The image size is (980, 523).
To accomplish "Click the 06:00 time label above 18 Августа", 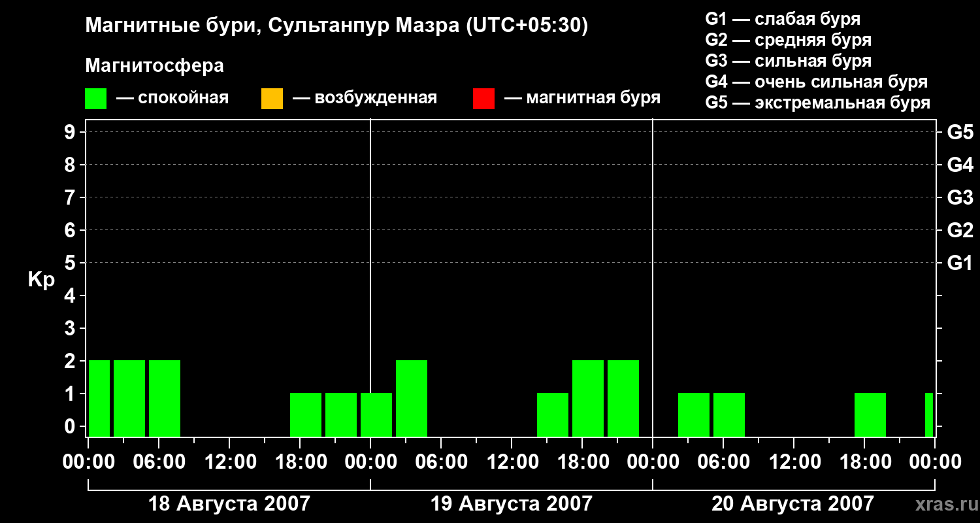I will (159, 462).
